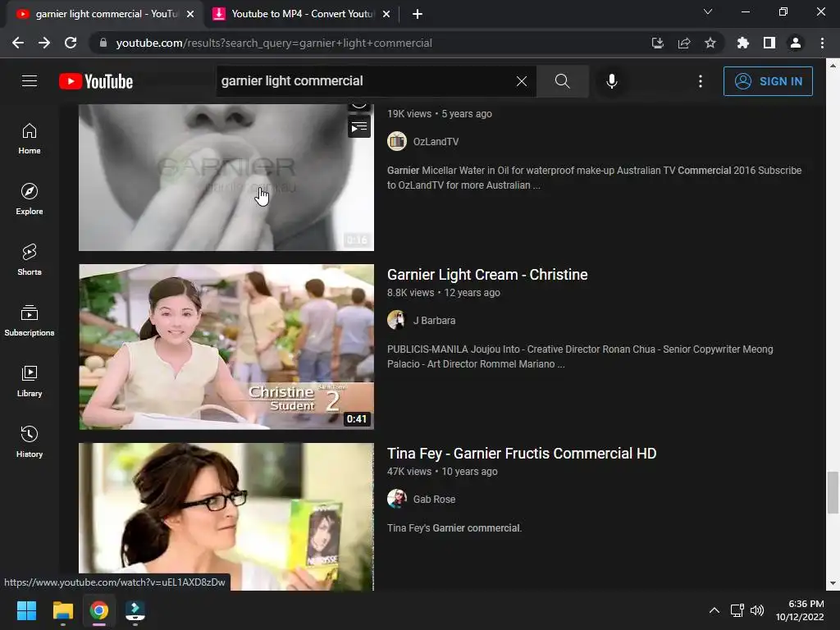Open Gab Rose channel avatar

pos(397,499)
